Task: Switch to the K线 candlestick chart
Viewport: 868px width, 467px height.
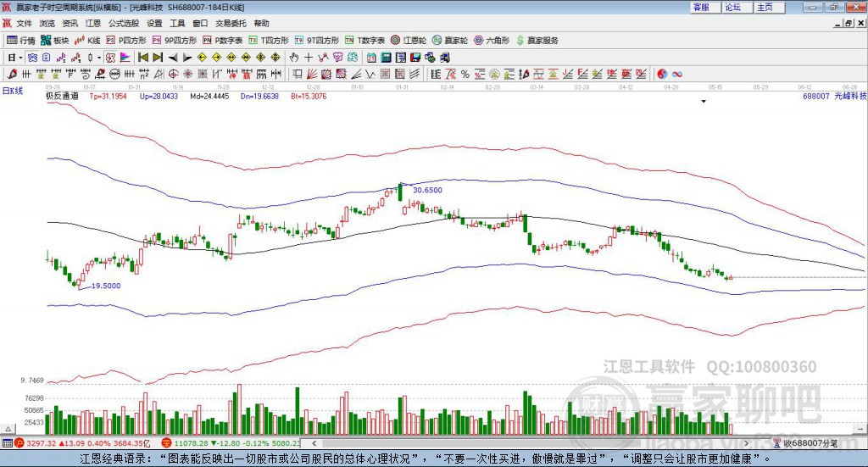Action: click(88, 40)
